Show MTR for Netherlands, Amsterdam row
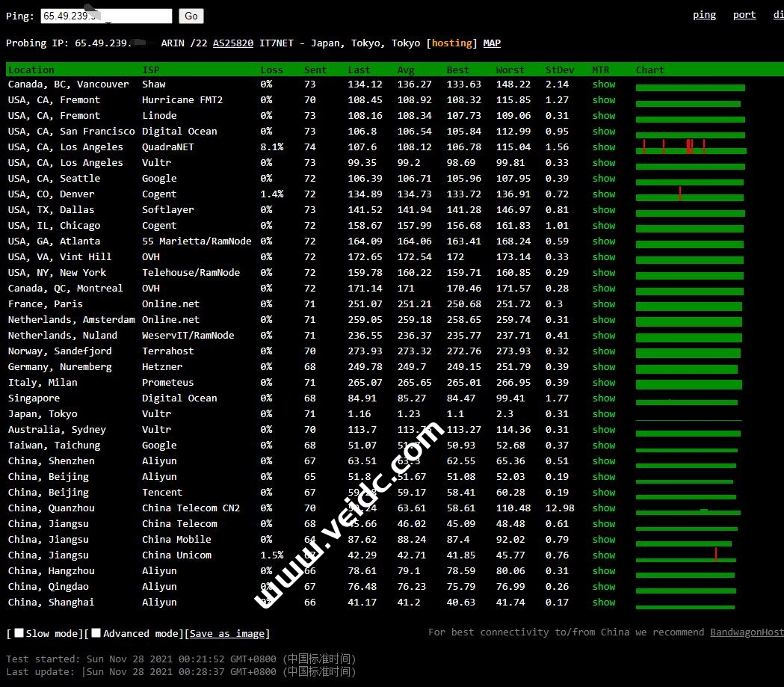The width and height of the screenshot is (784, 687). (603, 319)
